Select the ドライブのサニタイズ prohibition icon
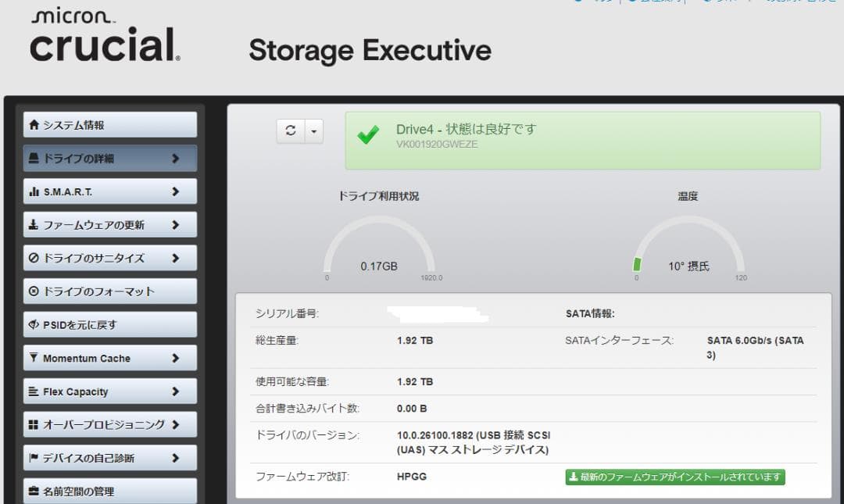The image size is (844, 504). pos(34,258)
